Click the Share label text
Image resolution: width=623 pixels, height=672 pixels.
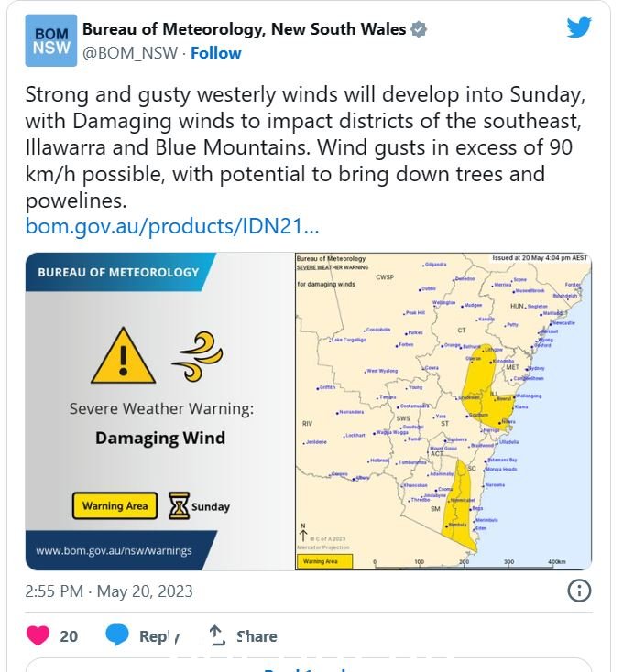(x=257, y=636)
